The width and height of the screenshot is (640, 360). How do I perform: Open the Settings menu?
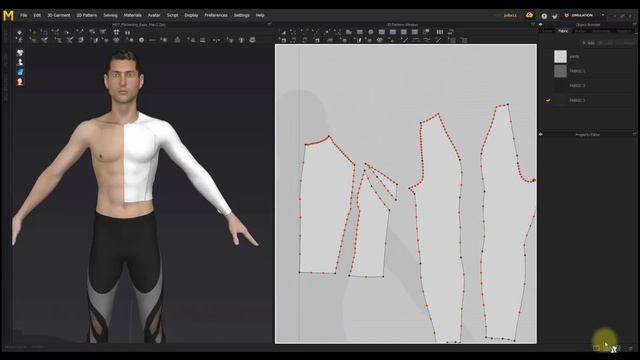[241, 15]
